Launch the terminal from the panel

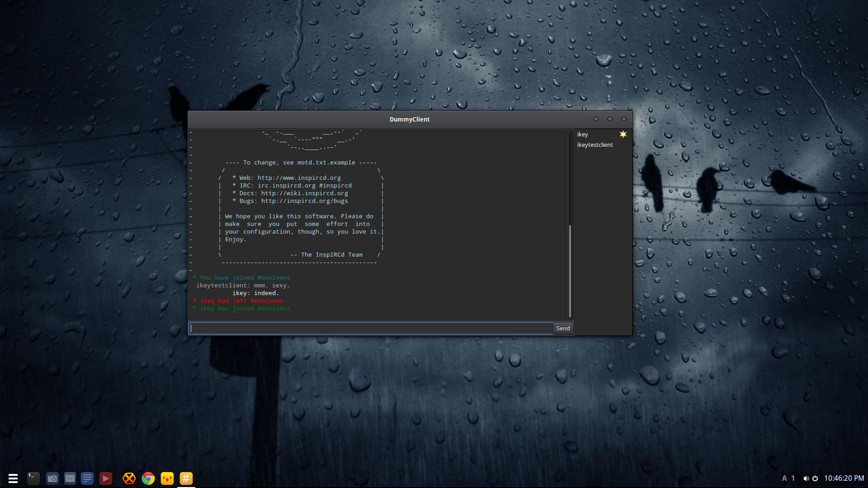coord(33,478)
